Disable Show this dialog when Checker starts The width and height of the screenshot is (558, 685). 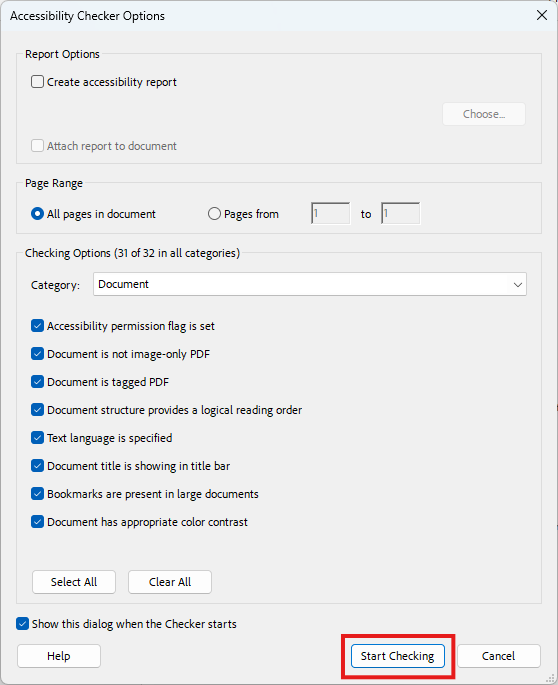coord(22,623)
